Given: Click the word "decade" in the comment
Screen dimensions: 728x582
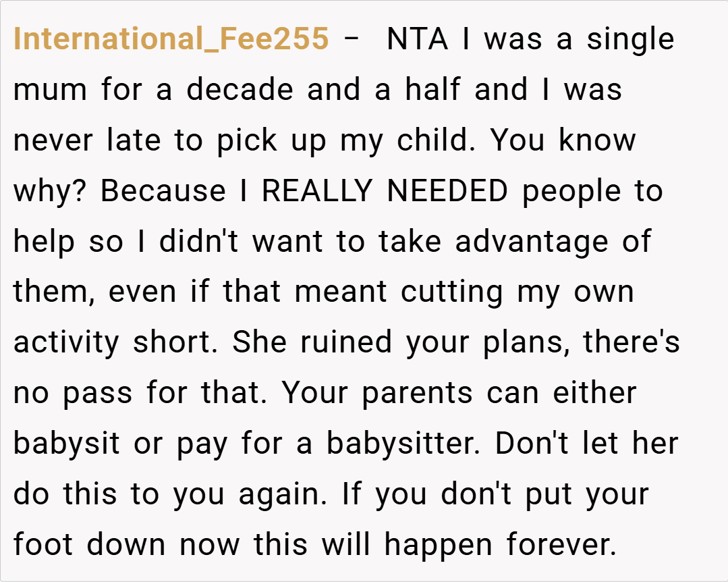Looking at the screenshot, I should tap(240, 90).
